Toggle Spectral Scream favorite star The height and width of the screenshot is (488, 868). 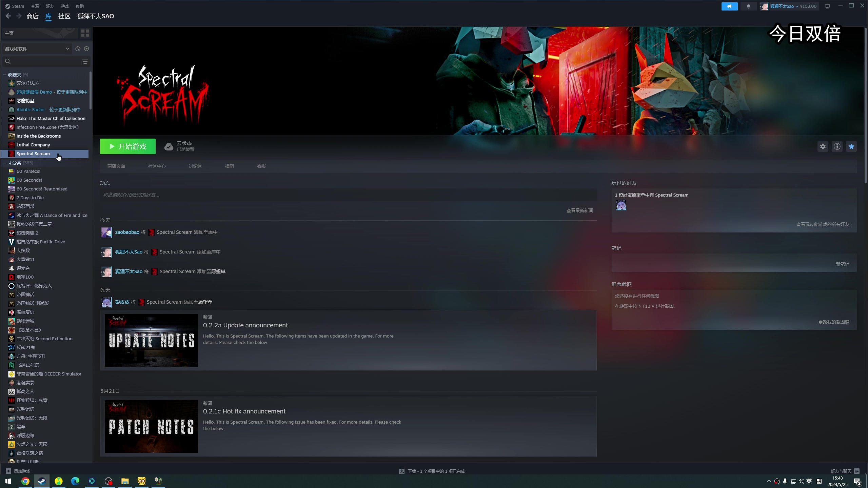(x=851, y=146)
